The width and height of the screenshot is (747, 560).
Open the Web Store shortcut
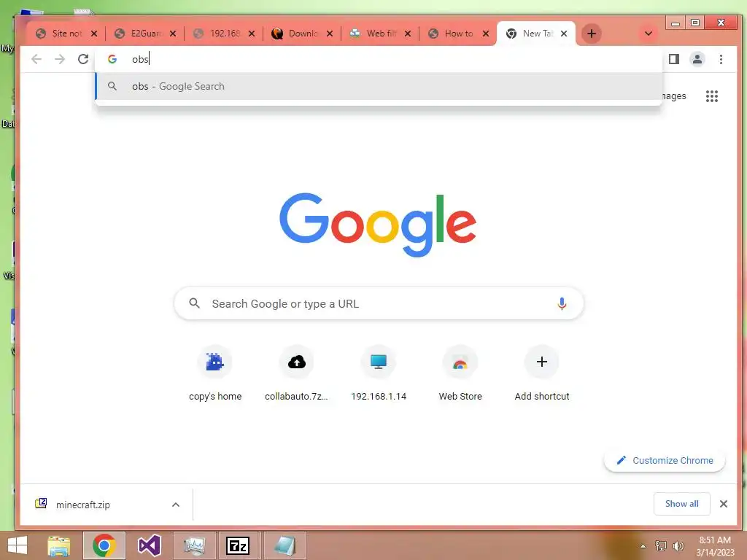click(x=460, y=375)
